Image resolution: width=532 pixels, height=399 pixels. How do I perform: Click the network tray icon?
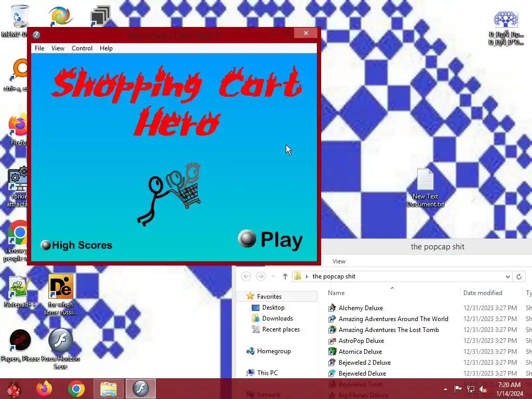click(471, 389)
